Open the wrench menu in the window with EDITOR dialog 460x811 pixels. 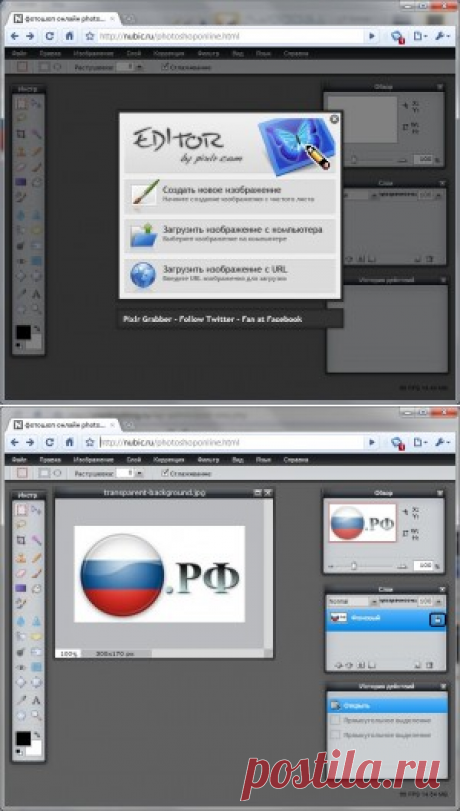[443, 36]
